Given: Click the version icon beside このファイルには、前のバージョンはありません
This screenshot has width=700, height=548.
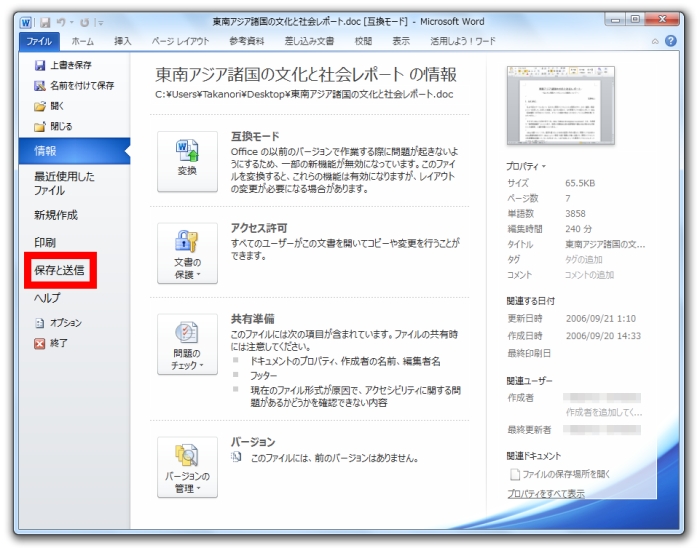Looking at the screenshot, I should click(236, 457).
